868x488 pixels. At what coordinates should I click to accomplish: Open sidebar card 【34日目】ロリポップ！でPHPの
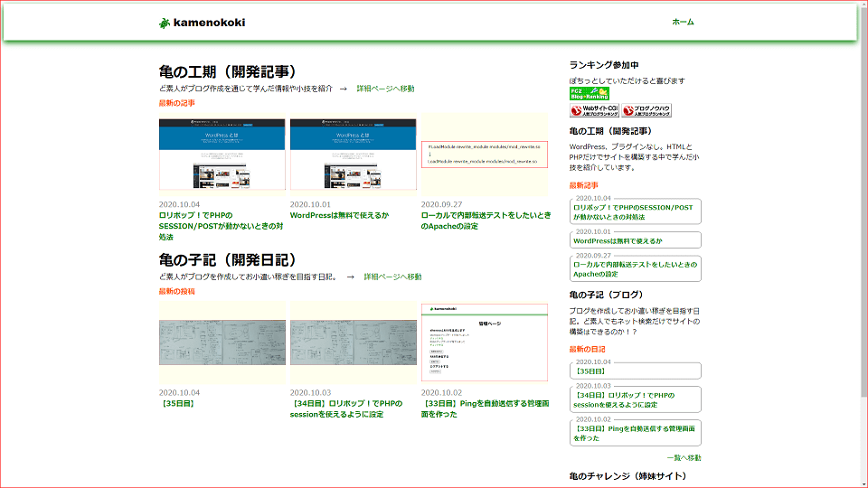pyautogui.click(x=635, y=399)
